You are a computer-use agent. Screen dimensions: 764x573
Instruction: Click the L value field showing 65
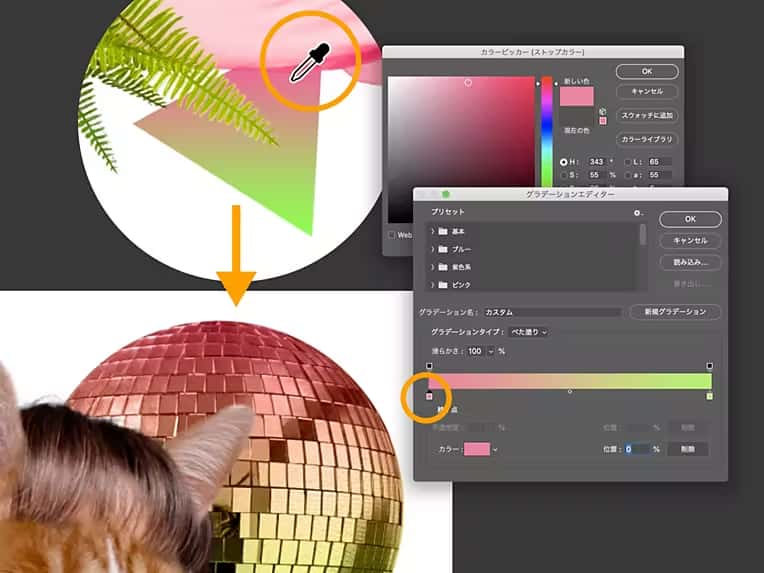(660, 162)
